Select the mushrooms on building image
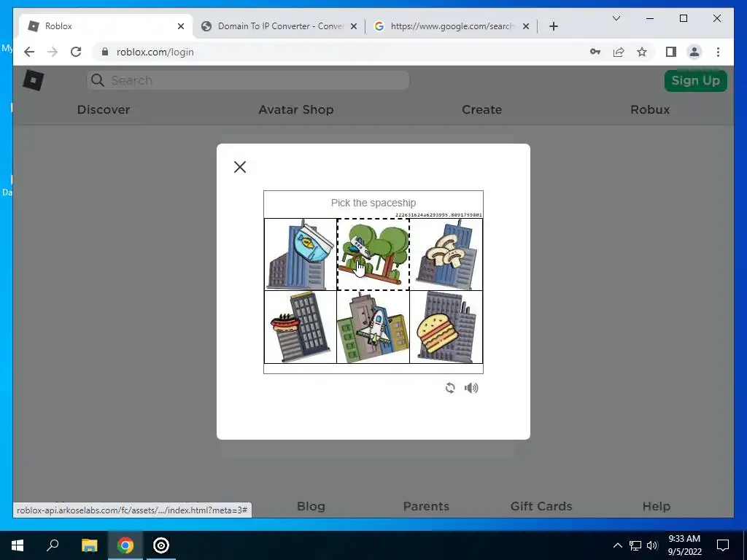The width and height of the screenshot is (747, 560). (446, 254)
